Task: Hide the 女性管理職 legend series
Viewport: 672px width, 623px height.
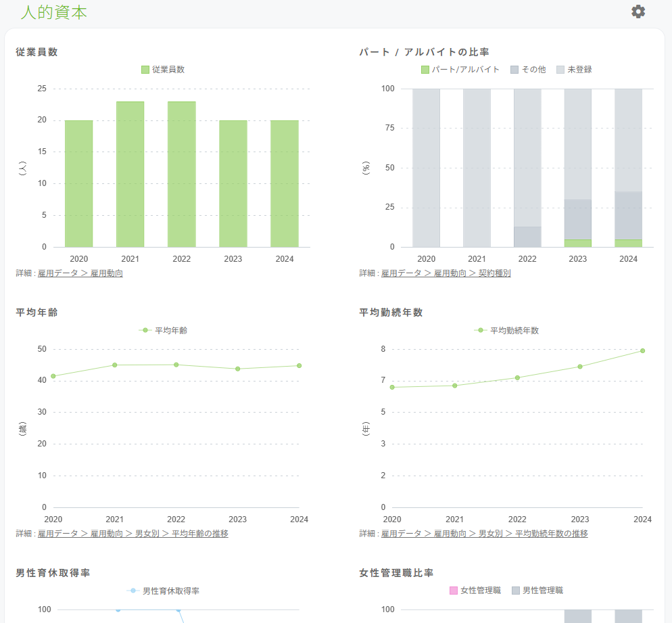Action: pos(475,591)
